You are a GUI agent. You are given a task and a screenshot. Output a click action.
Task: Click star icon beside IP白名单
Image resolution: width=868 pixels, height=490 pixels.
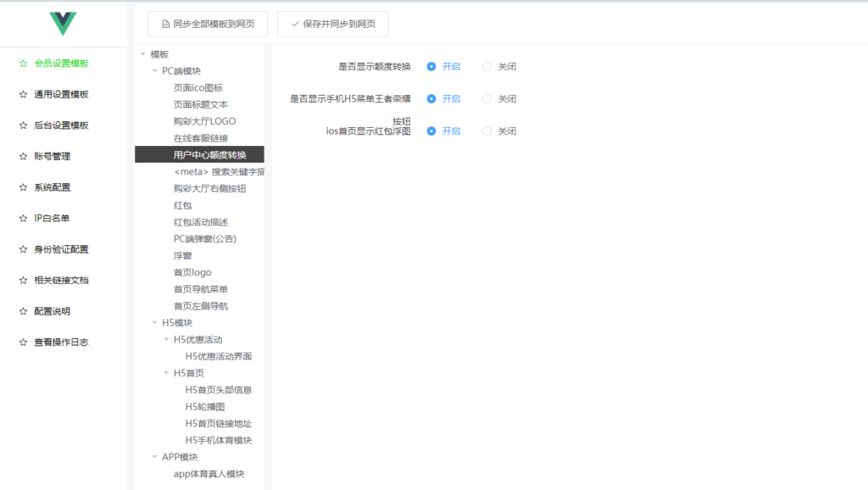(23, 218)
